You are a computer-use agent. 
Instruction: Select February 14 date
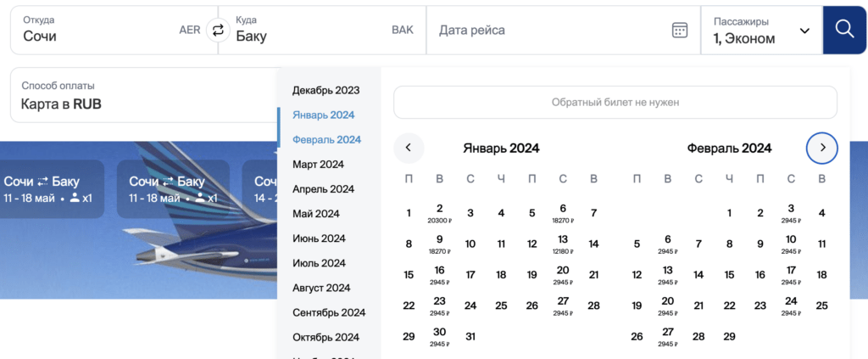(x=698, y=275)
